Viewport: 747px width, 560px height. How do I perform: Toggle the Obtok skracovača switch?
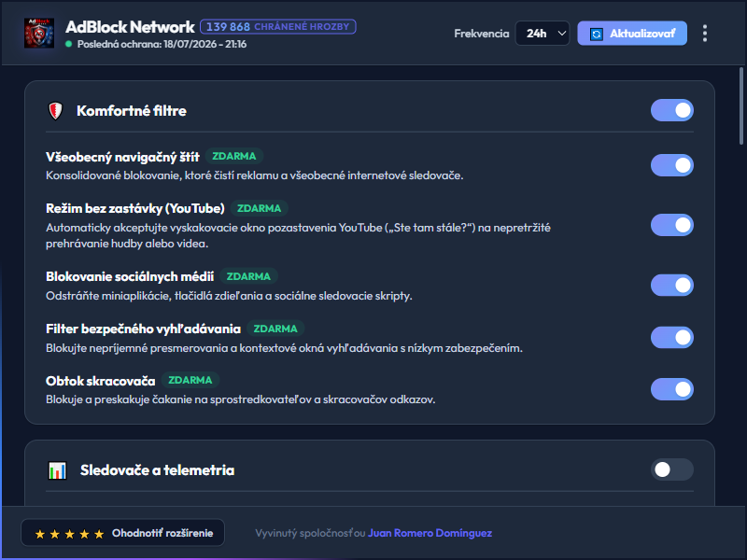coord(671,389)
